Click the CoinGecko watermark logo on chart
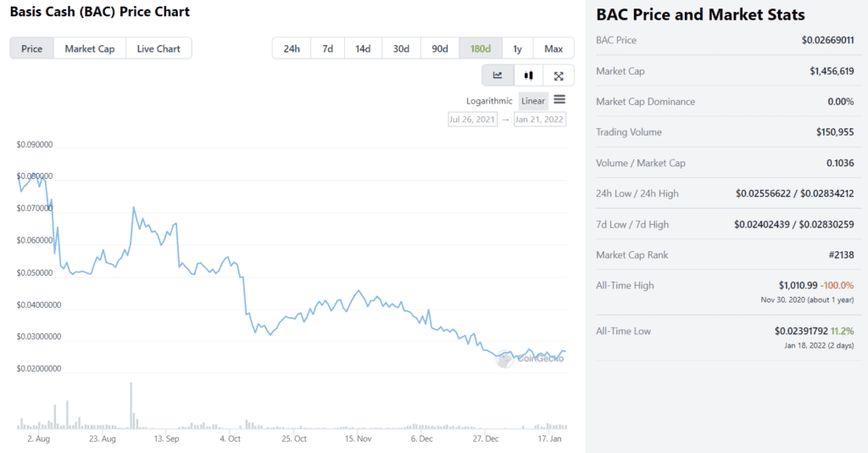The height and width of the screenshot is (453, 868). [531, 358]
